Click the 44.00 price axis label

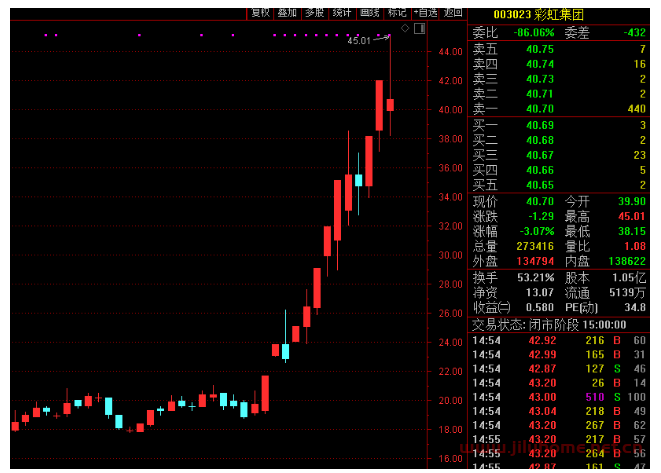[449, 52]
